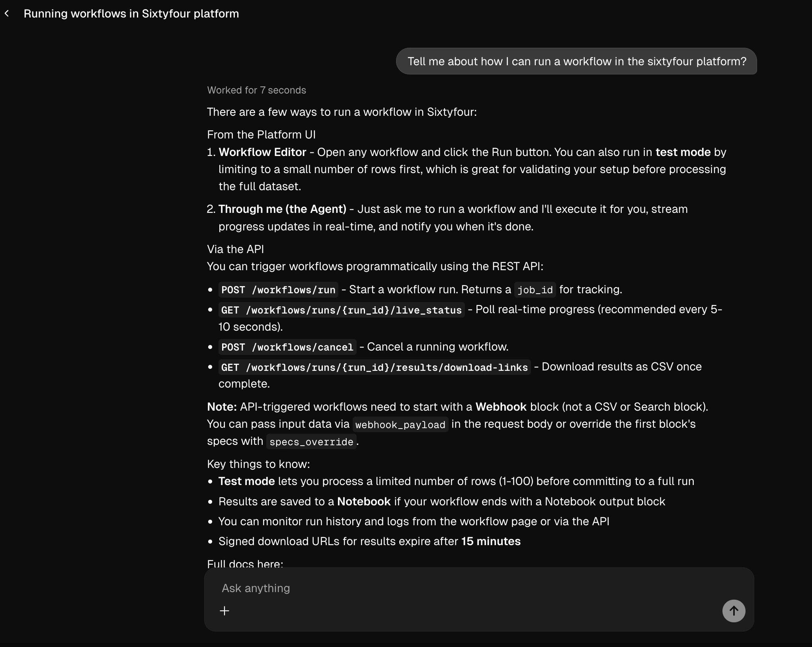This screenshot has width=812, height=647.
Task: Click the live_status GET endpoint code snippet
Action: (x=341, y=310)
